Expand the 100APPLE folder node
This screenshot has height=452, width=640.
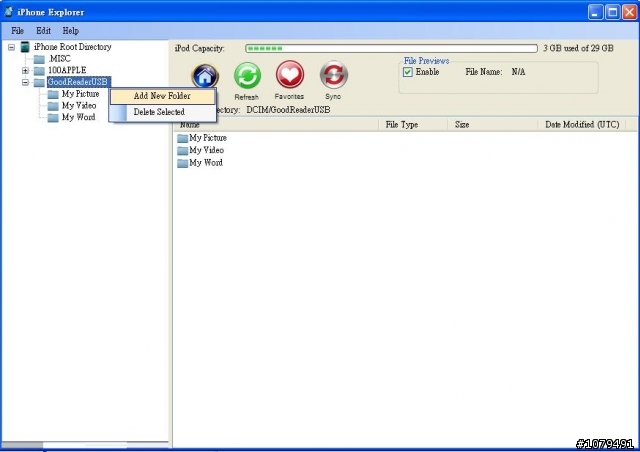[25, 71]
